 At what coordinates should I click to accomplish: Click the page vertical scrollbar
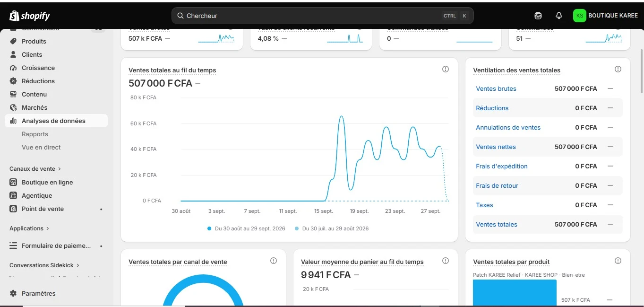[x=641, y=71]
